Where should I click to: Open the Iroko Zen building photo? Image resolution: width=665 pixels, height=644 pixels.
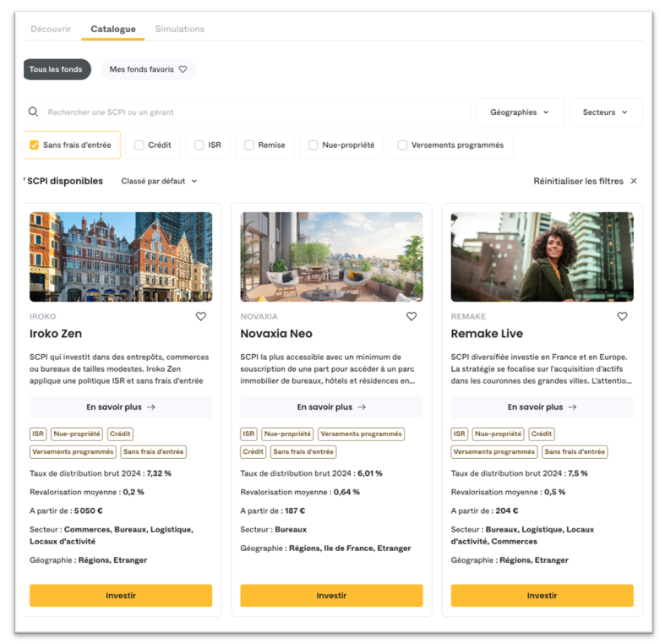[x=121, y=257]
